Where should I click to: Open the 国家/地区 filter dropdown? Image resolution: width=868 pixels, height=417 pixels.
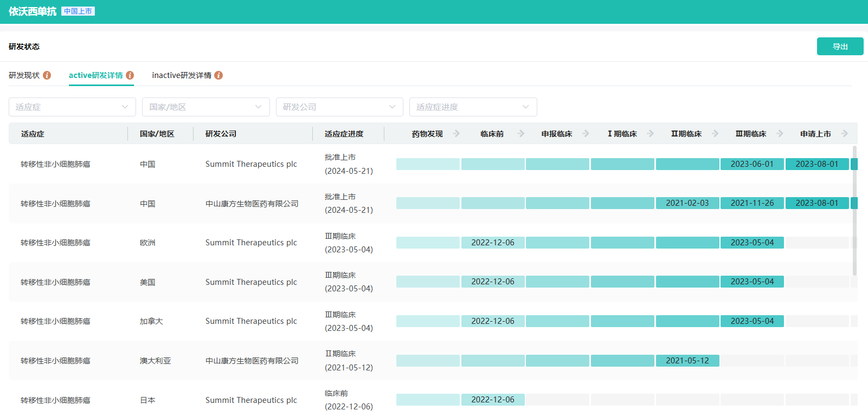(x=205, y=107)
